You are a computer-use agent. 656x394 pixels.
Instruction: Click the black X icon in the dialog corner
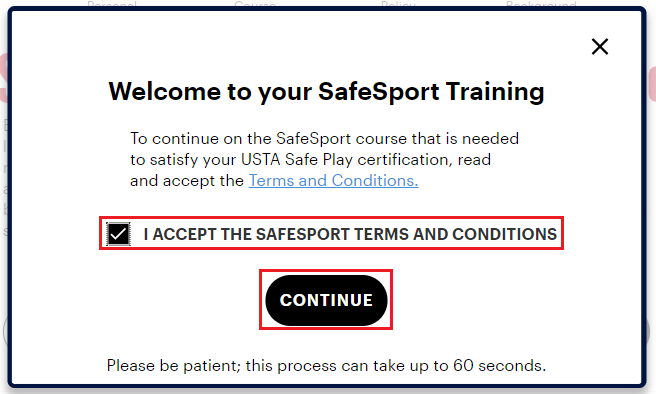(600, 46)
